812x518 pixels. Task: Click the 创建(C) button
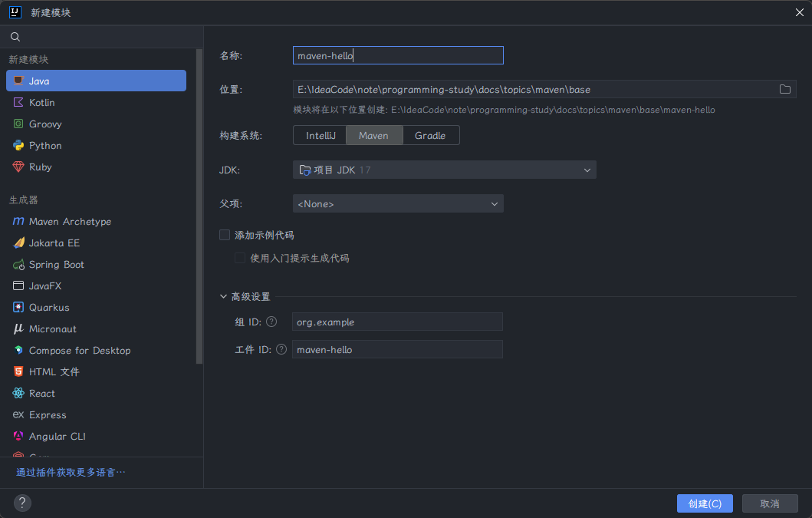tap(705, 503)
